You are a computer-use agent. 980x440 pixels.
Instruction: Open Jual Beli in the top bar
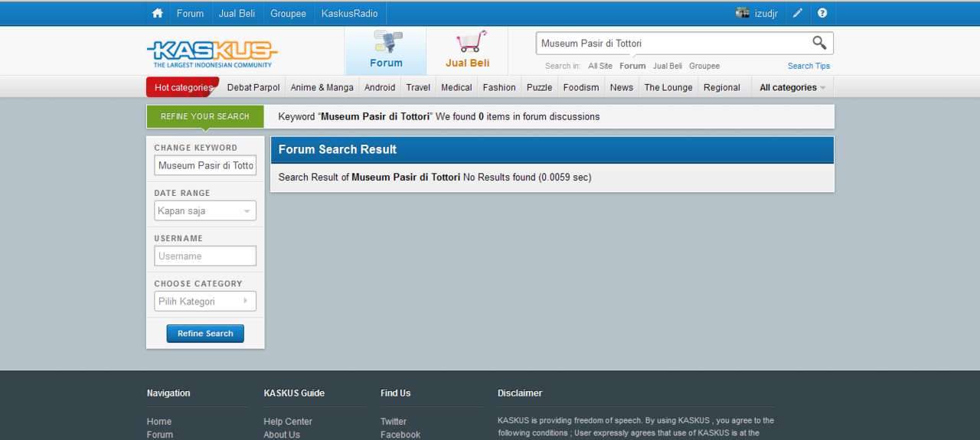[x=237, y=14]
